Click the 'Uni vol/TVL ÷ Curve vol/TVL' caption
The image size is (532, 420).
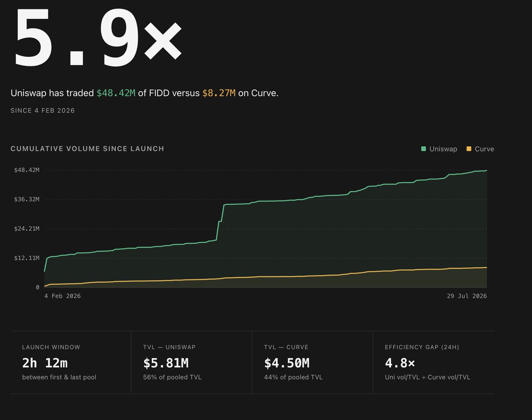(428, 377)
